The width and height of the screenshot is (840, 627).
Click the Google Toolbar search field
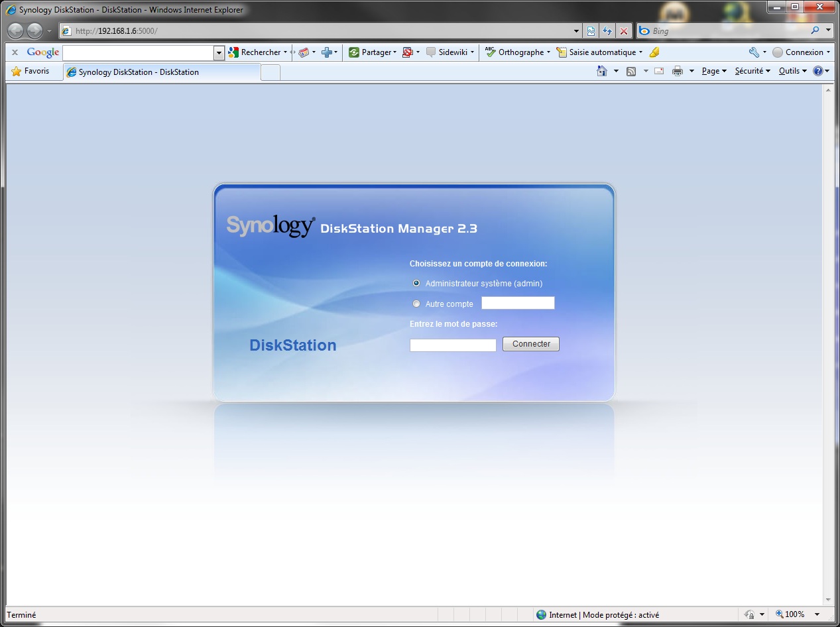[138, 52]
